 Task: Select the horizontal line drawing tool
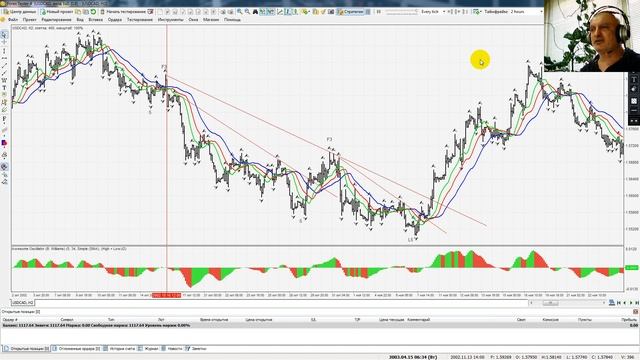point(4,58)
